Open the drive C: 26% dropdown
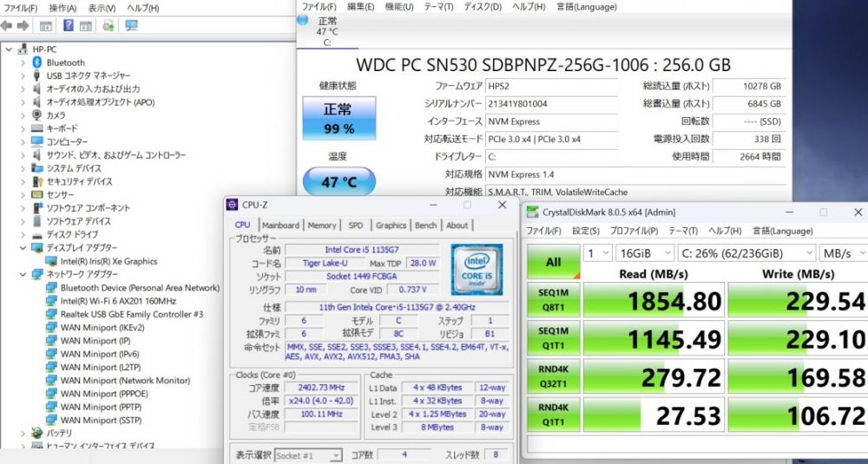Image resolution: width=868 pixels, height=464 pixels. tap(746, 253)
